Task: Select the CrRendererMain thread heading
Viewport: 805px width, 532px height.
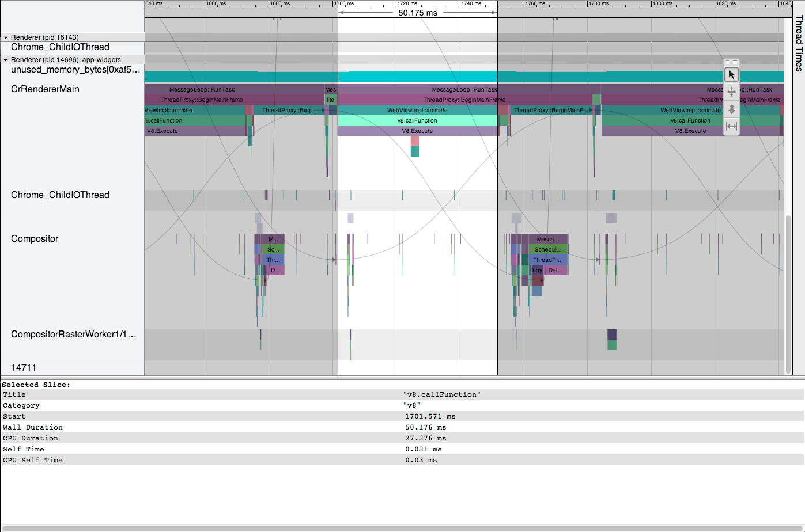Action: point(45,89)
